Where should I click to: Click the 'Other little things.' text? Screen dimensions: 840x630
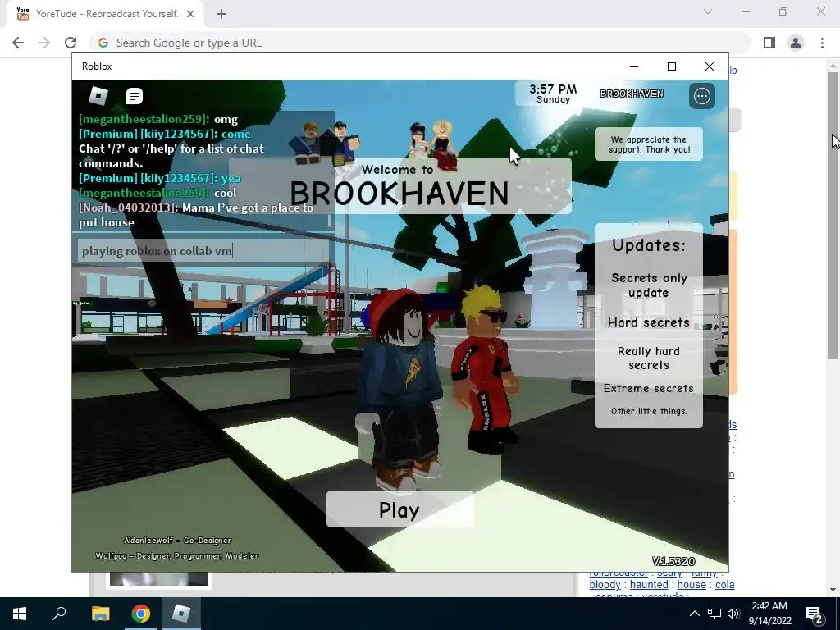click(x=649, y=412)
